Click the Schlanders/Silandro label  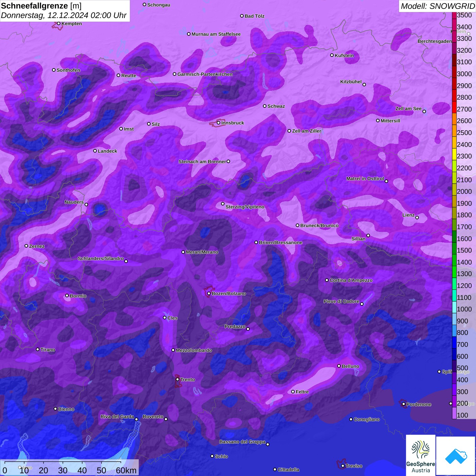coord(101,258)
